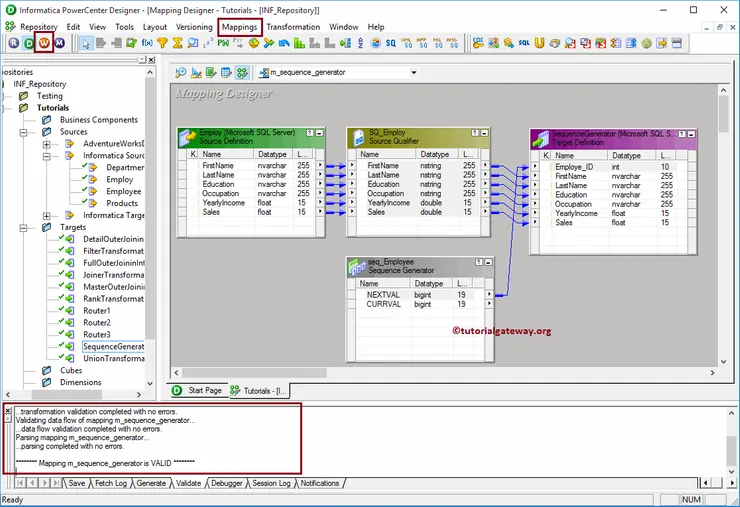Screen dimensions: 740x507
Task: Add an SQL transformation icon
Action: coord(524,43)
